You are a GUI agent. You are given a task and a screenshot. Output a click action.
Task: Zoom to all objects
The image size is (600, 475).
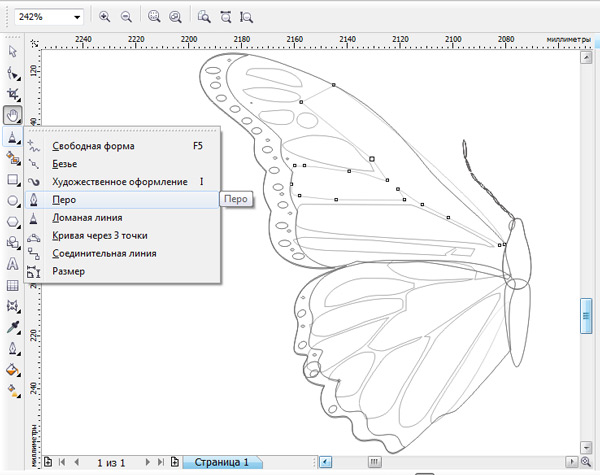click(x=175, y=17)
